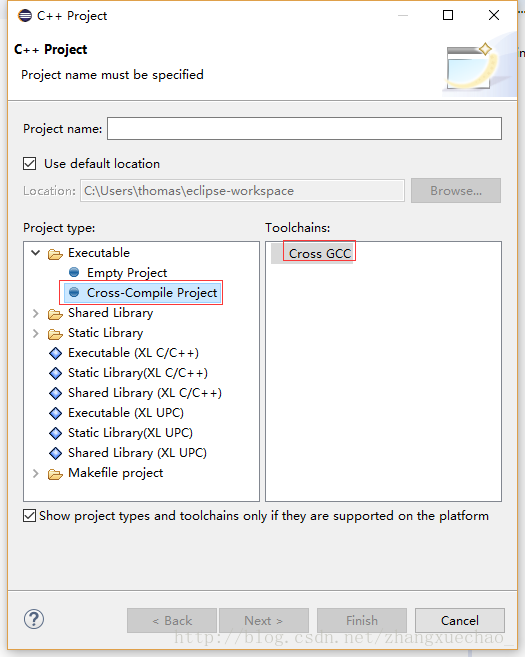The height and width of the screenshot is (657, 525).
Task: Expand the Shared Library tree node
Action: [x=36, y=313]
